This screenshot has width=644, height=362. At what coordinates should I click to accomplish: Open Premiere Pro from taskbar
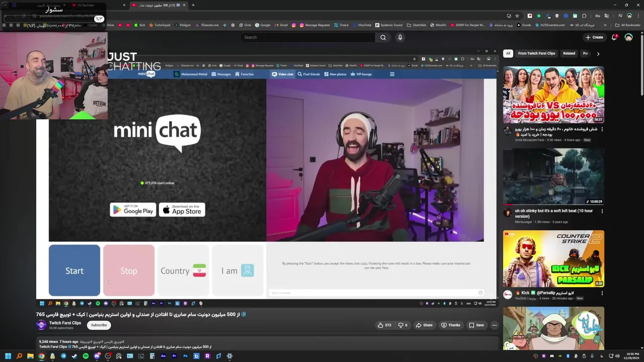tap(174, 356)
